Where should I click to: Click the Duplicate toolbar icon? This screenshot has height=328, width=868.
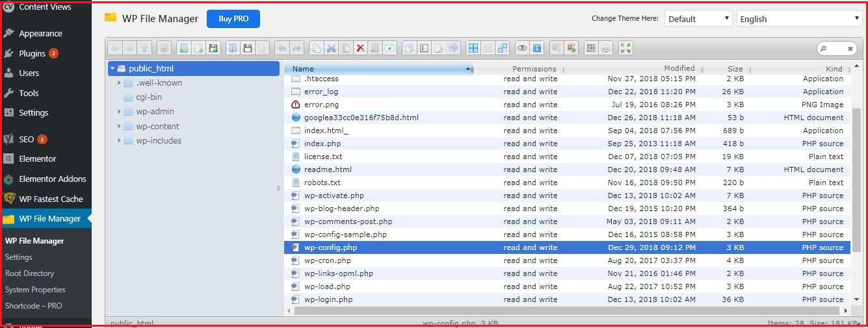pos(409,48)
